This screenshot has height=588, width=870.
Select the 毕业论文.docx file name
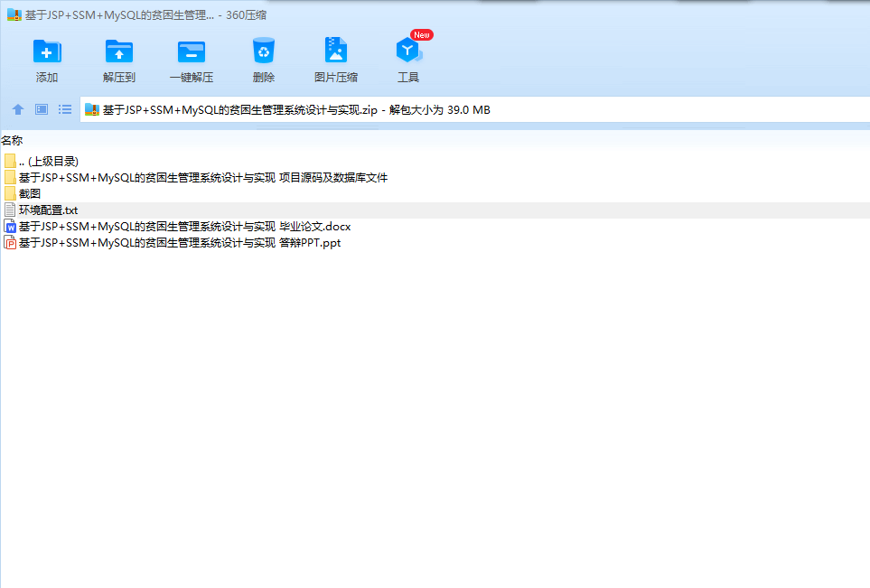(185, 227)
